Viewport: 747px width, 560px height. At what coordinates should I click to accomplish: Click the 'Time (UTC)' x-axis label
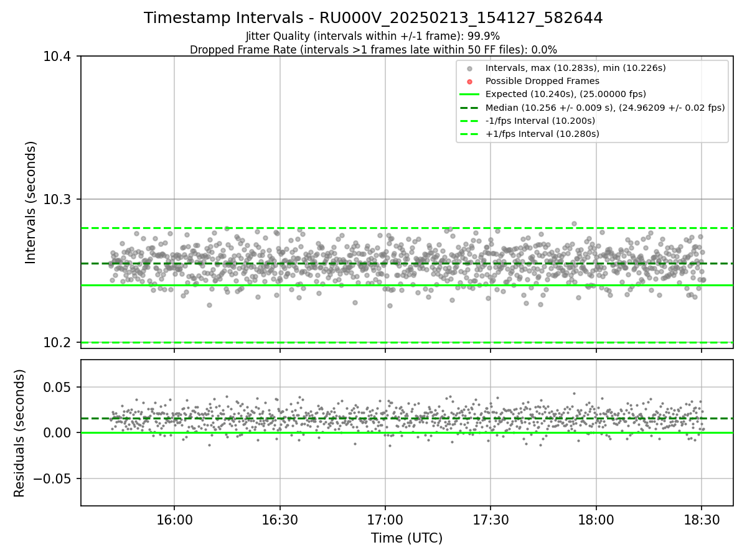point(406,538)
